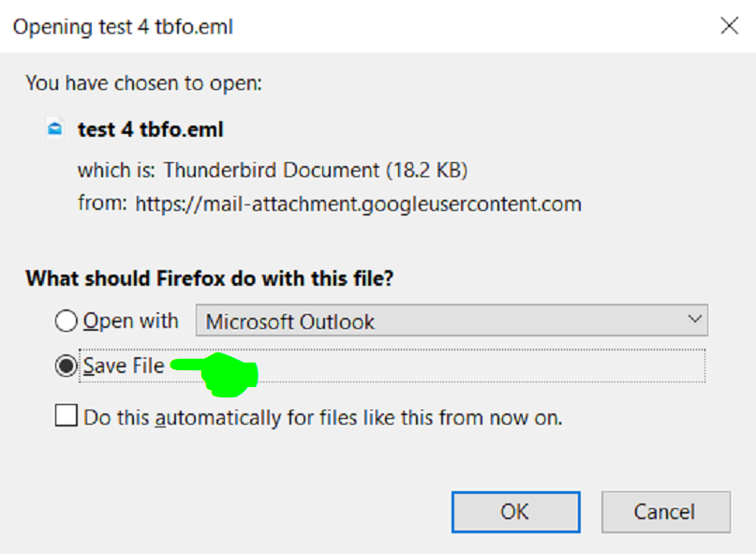This screenshot has width=756, height=554.
Task: Select the Open with radio button
Action: pos(66,321)
